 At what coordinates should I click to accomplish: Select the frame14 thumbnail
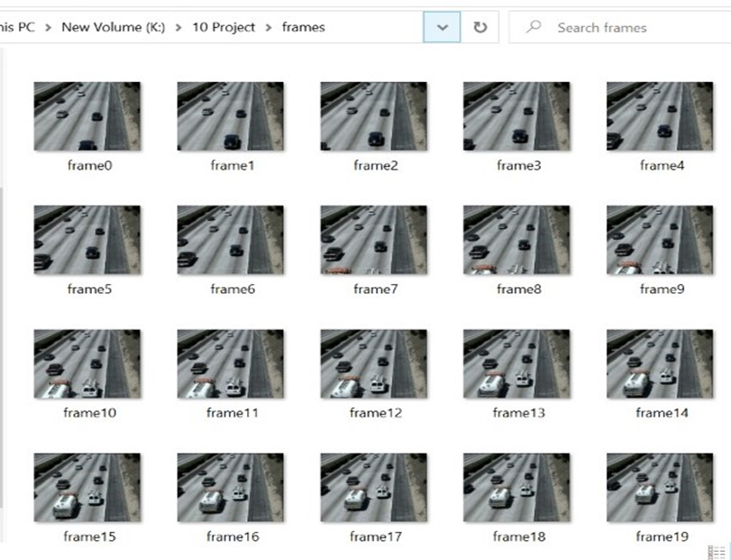click(x=660, y=363)
